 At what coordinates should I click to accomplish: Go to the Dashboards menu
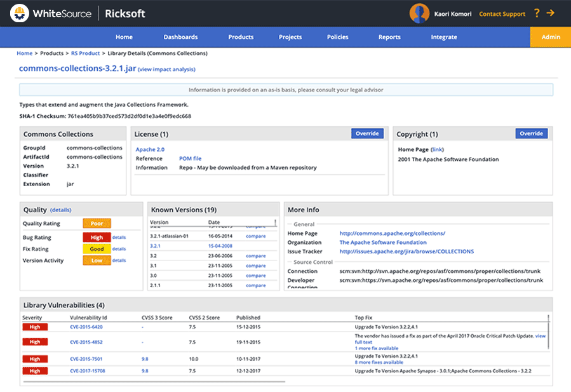tap(180, 37)
